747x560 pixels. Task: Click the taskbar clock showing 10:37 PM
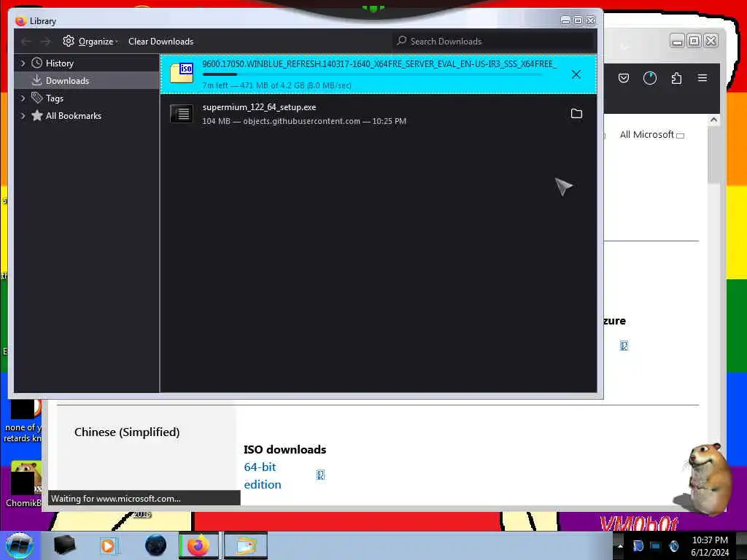(x=710, y=546)
